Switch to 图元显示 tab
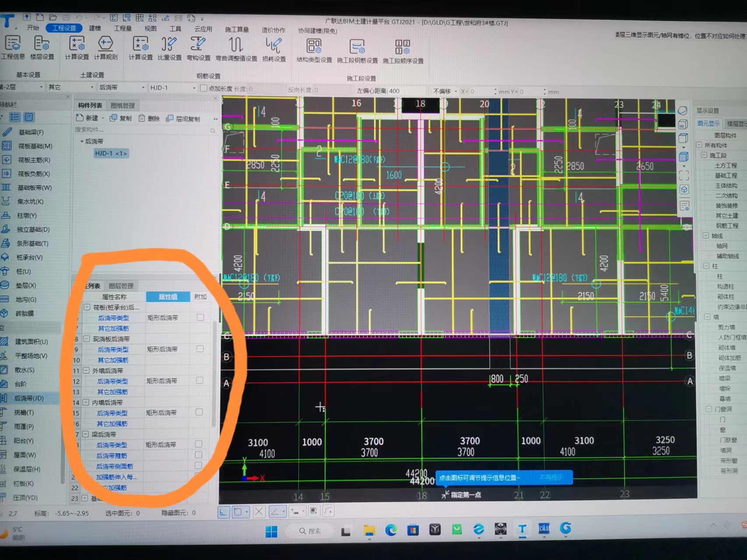The width and height of the screenshot is (747, 560). pos(708,123)
